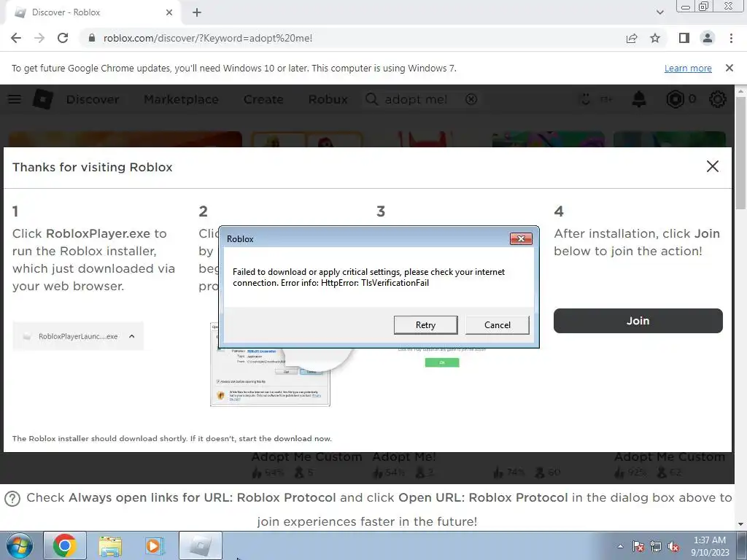The height and width of the screenshot is (560, 747).
Task: Open Roblox settings gear
Action: pyautogui.click(x=718, y=99)
